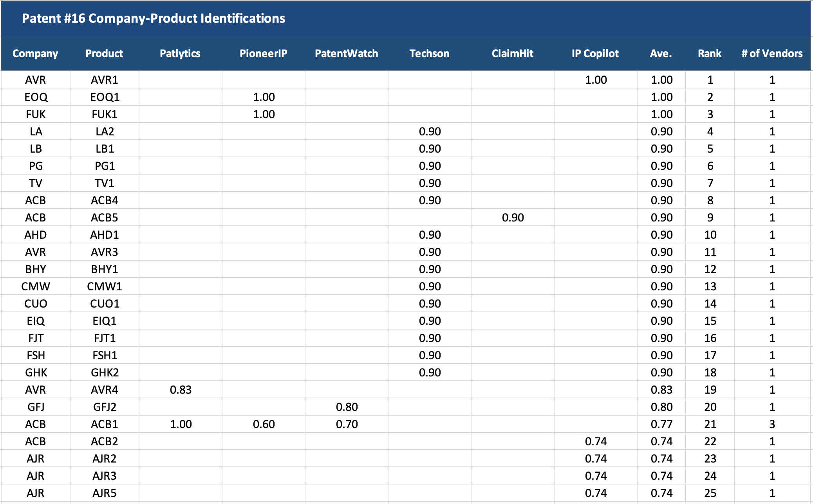Select the product cell "ACB4"
The image size is (813, 504).
tap(105, 200)
